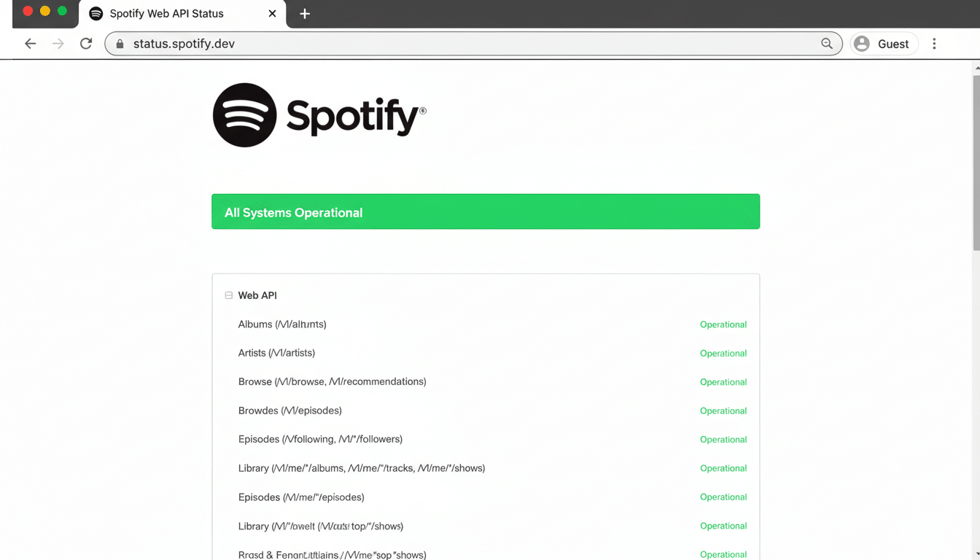This screenshot has width=980, height=560.
Task: Click the search magnifier icon in address bar
Action: [826, 43]
